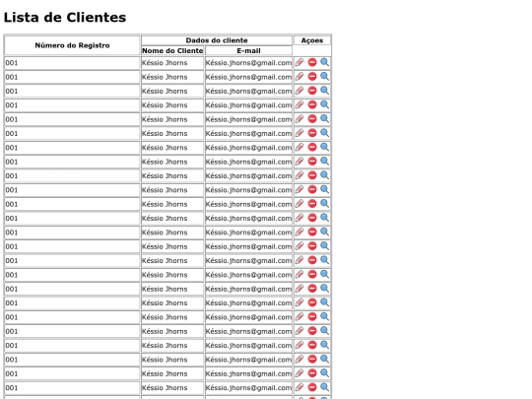The height and width of the screenshot is (399, 532).
Task: Remove the third client row with the red minus icon
Action: [312, 91]
